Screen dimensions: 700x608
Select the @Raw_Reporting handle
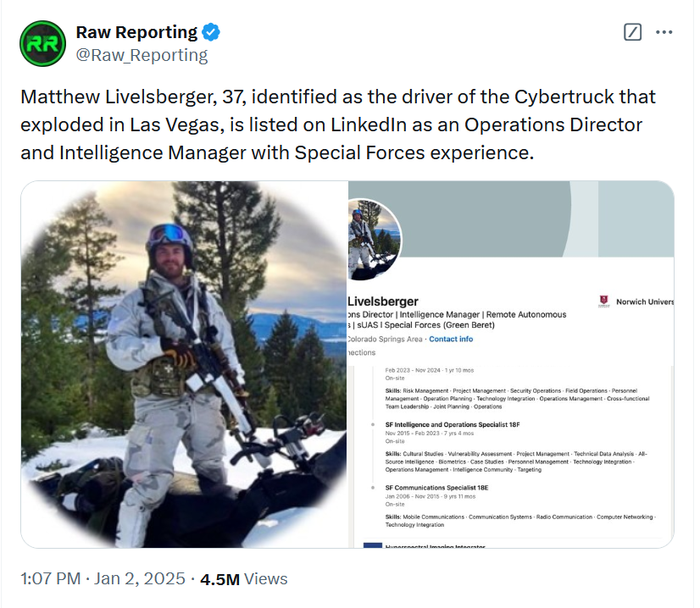[141, 53]
